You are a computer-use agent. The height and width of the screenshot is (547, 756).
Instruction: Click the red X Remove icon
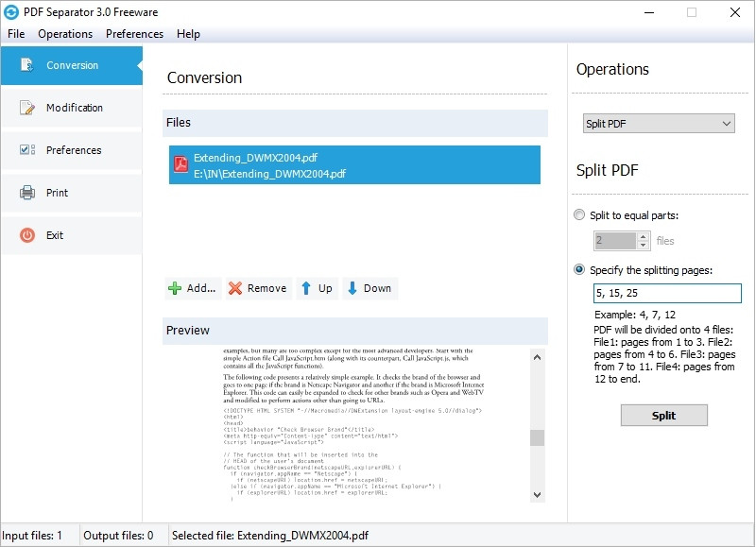234,288
